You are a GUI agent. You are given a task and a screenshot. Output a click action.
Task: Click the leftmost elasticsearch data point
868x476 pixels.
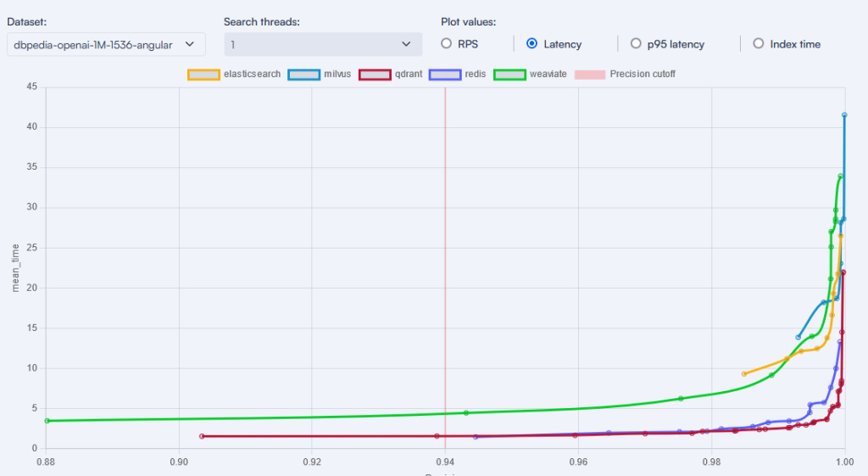click(744, 373)
